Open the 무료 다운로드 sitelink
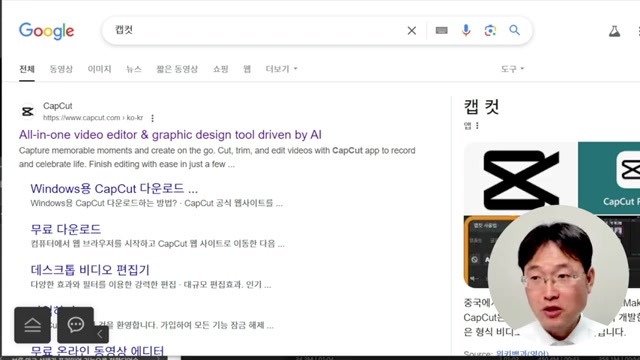Image resolution: width=640 pixels, height=360 pixels. pyautogui.click(x=66, y=229)
